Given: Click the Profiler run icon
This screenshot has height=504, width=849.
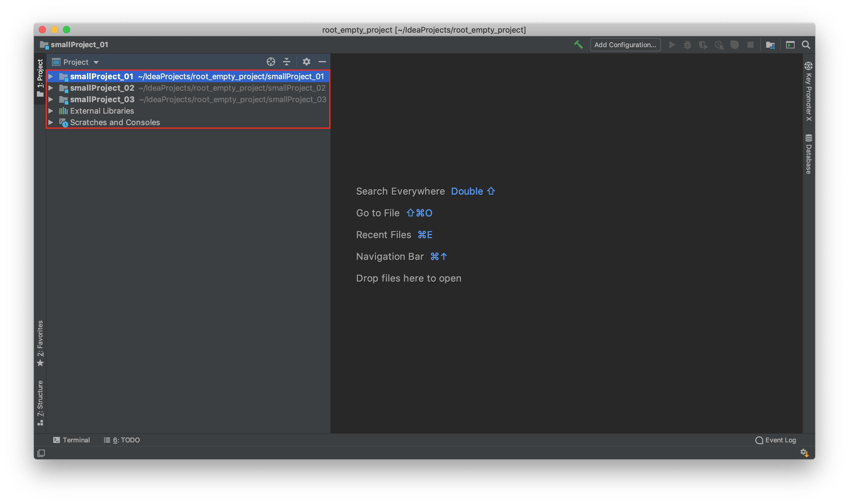Looking at the screenshot, I should (719, 45).
